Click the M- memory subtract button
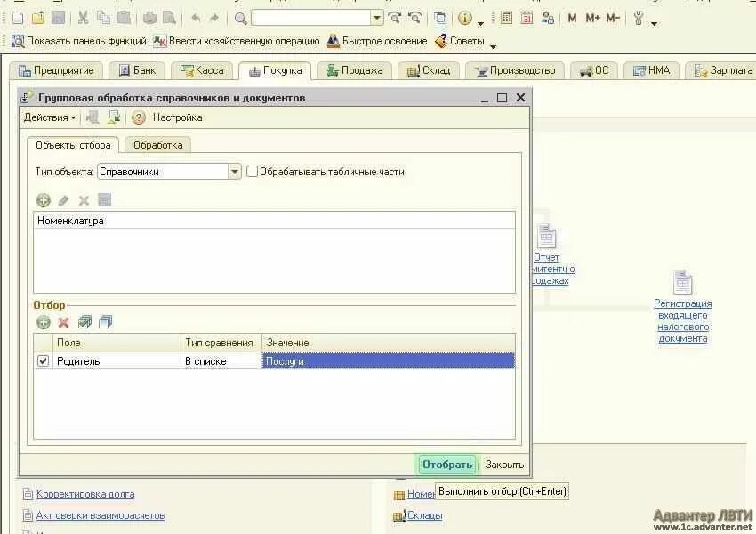The image size is (756, 534). point(613,19)
